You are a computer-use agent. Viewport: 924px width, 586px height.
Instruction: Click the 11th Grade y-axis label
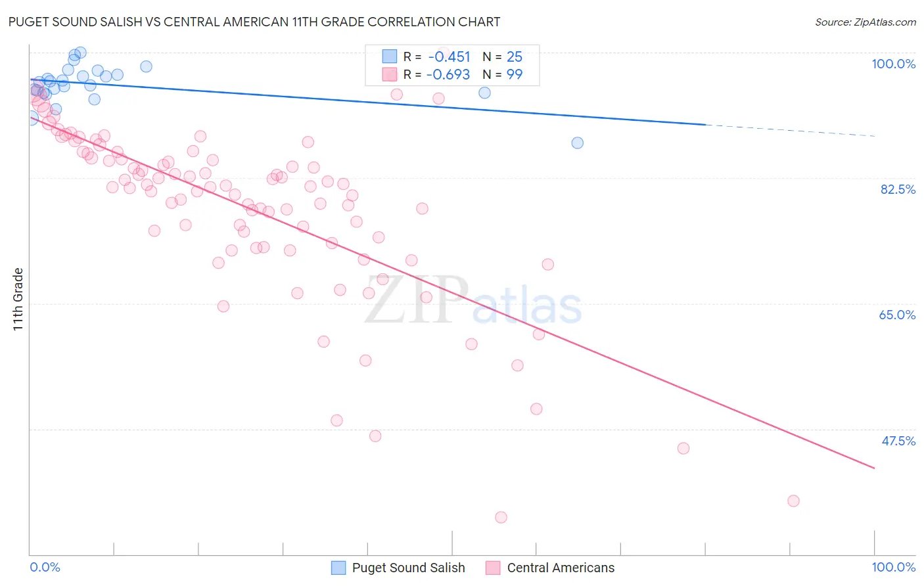tap(18, 299)
